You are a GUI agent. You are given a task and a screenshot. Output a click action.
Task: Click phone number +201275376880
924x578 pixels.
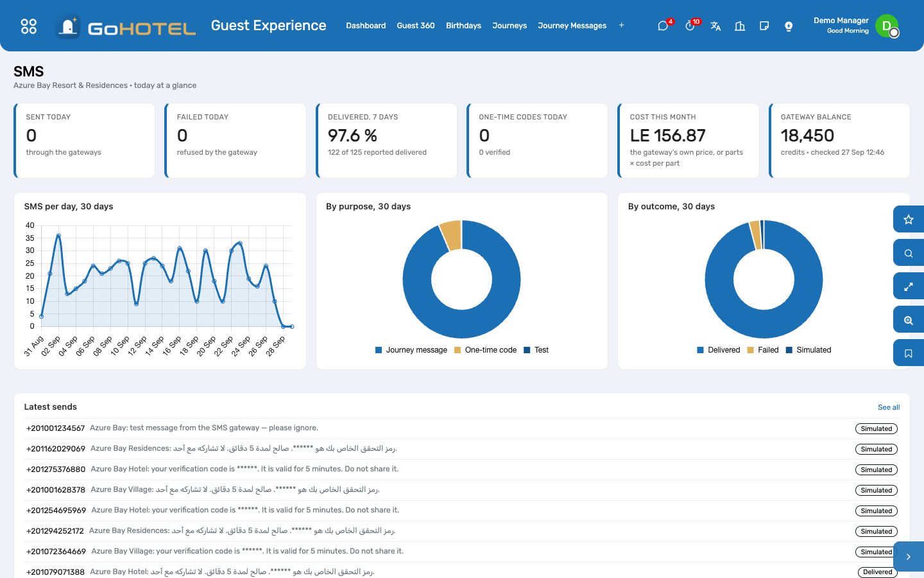point(56,469)
